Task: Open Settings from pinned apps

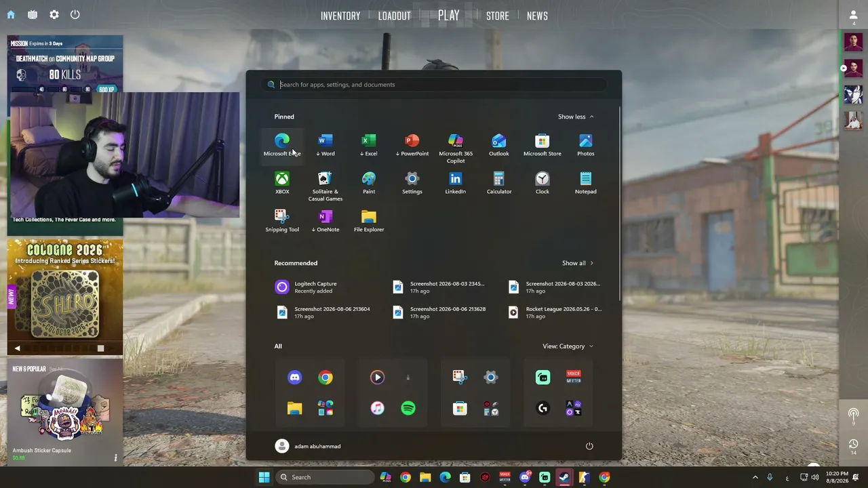Action: 412,183
